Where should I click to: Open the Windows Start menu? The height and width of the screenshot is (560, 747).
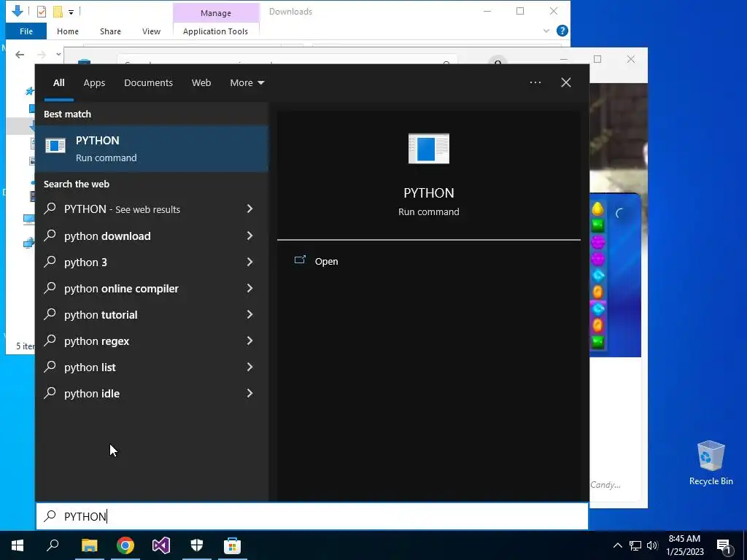tap(18, 545)
